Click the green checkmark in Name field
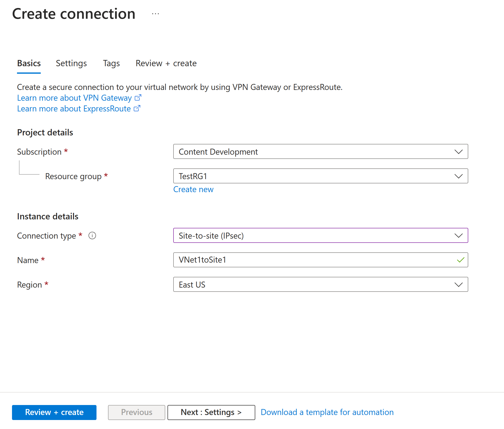Viewport: 504px width, 429px height. click(x=460, y=260)
